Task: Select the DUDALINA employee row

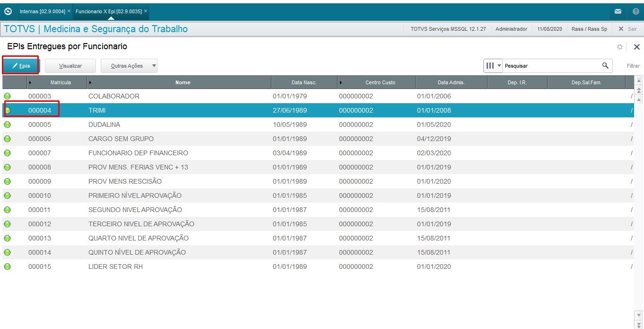Action: click(x=318, y=124)
